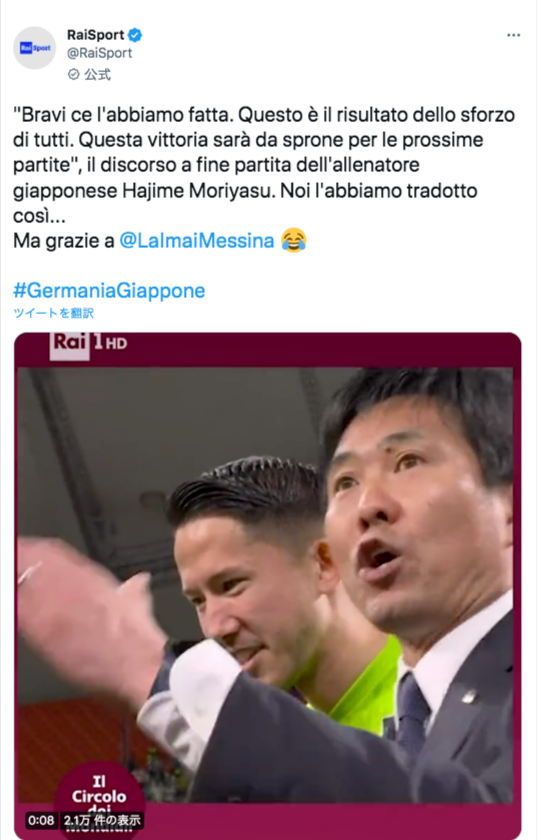Open the three-dot more options menu
Viewport: 539px width, 840px height.
[x=513, y=35]
